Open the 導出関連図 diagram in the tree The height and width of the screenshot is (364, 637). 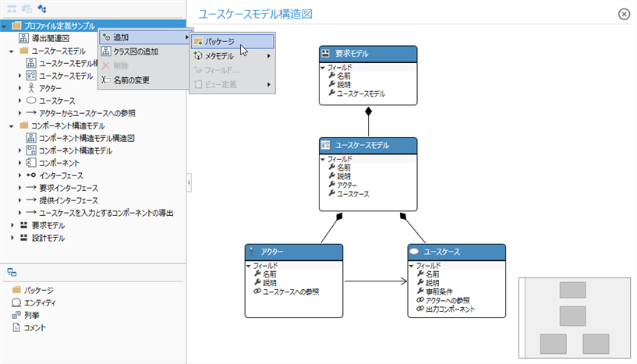[51, 38]
